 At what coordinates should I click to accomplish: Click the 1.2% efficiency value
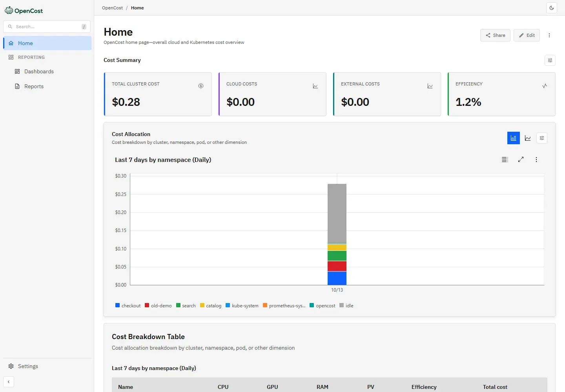tap(468, 102)
